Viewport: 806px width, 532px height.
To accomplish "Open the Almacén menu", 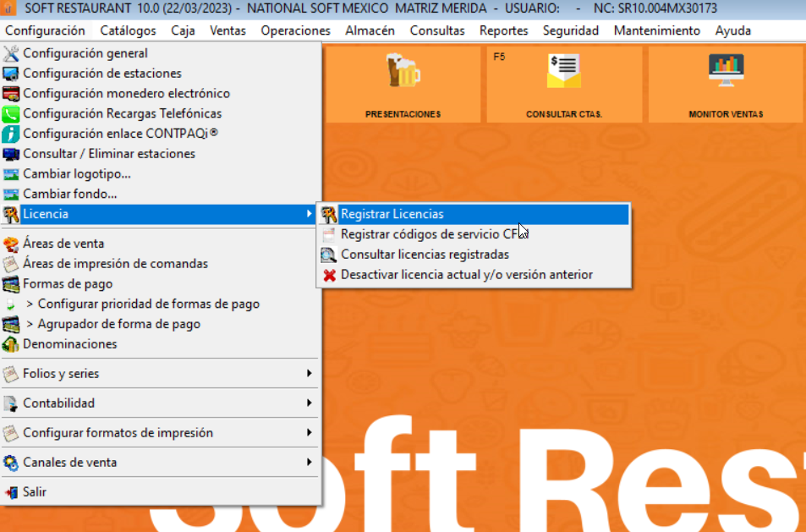I will point(370,30).
